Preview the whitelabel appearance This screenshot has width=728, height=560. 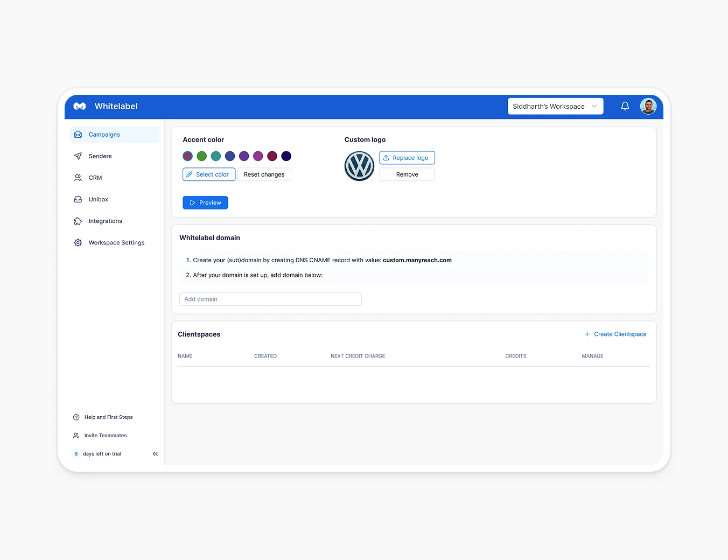click(205, 202)
